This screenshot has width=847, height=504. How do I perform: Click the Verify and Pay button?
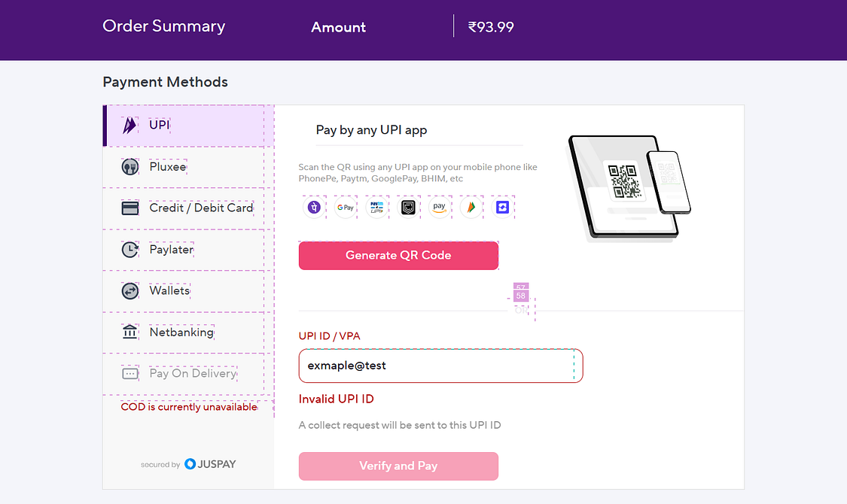pyautogui.click(x=398, y=466)
